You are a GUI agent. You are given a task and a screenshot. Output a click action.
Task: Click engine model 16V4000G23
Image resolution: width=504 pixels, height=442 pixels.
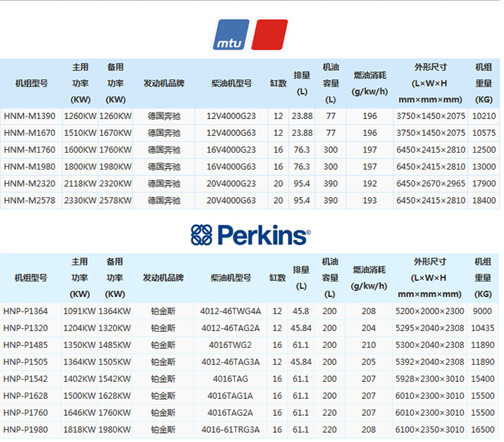coord(231,150)
